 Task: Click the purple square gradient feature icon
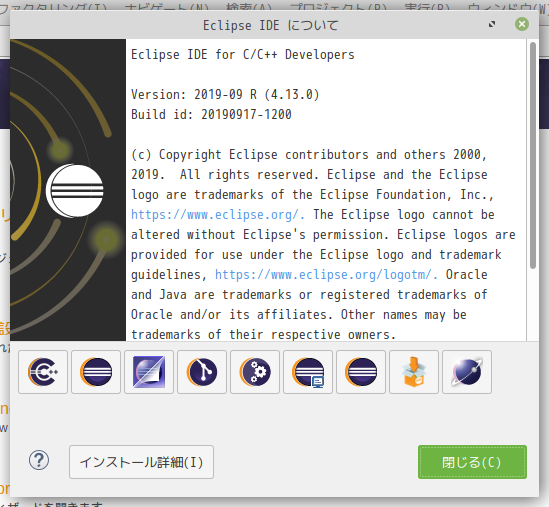tap(149, 372)
